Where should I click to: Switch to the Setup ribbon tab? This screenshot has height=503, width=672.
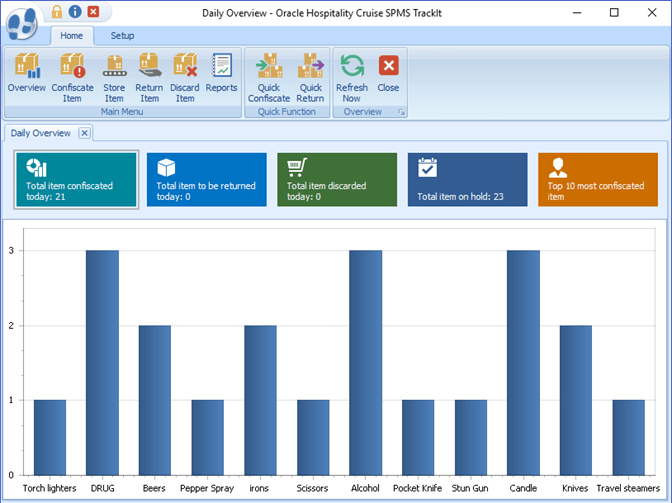pyautogui.click(x=122, y=36)
